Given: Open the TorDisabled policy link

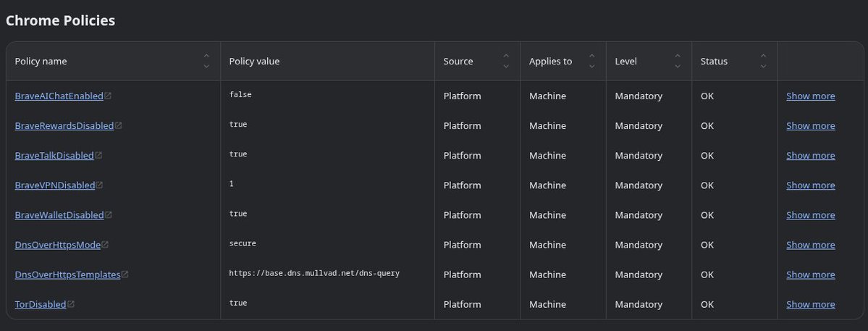Looking at the screenshot, I should coord(41,304).
